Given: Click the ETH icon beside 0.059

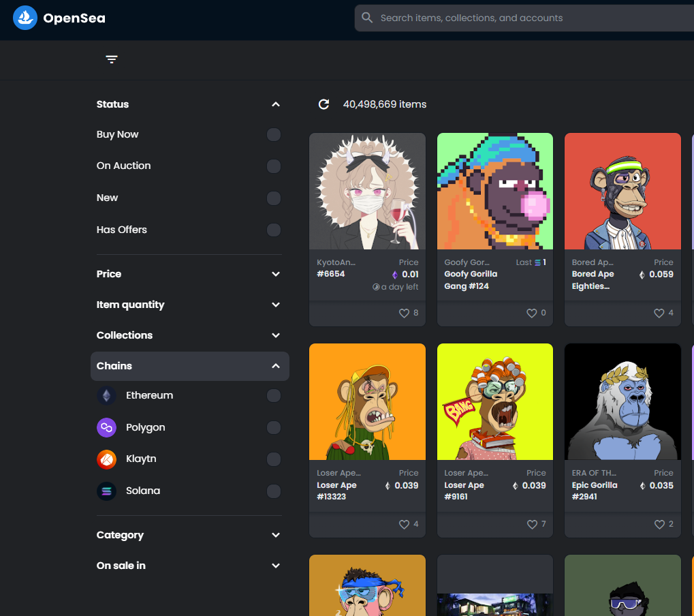Looking at the screenshot, I should click(642, 275).
